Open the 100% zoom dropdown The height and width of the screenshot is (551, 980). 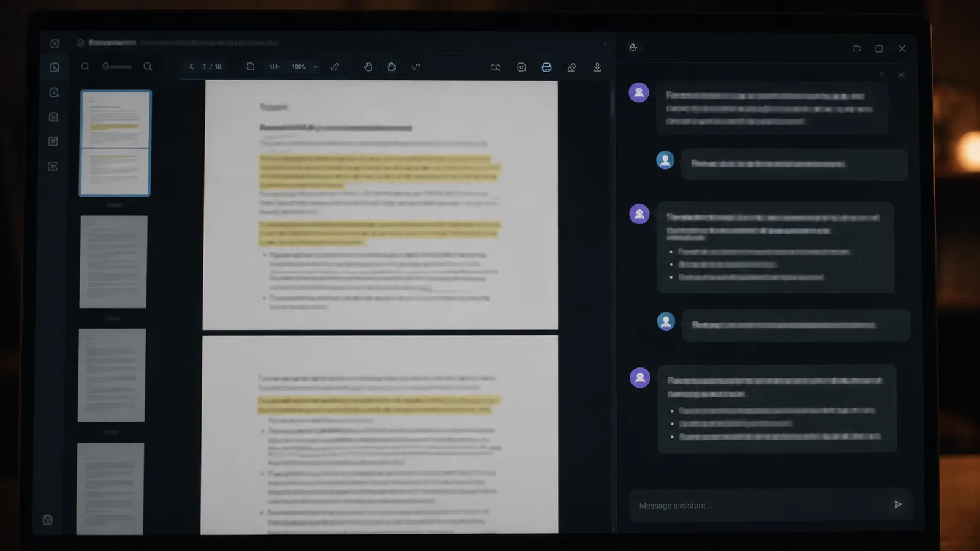tap(304, 67)
